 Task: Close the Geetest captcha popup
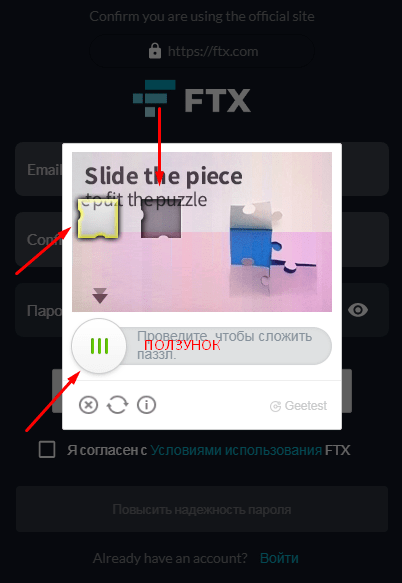[x=89, y=405]
